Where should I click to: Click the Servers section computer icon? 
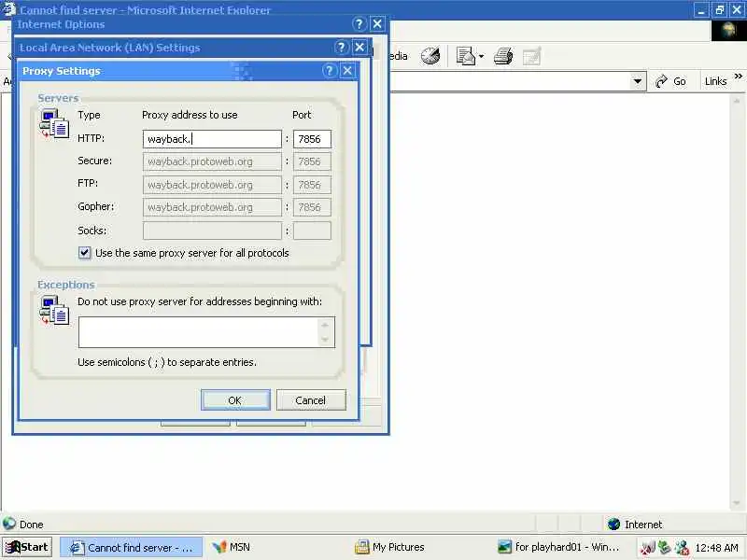54,124
